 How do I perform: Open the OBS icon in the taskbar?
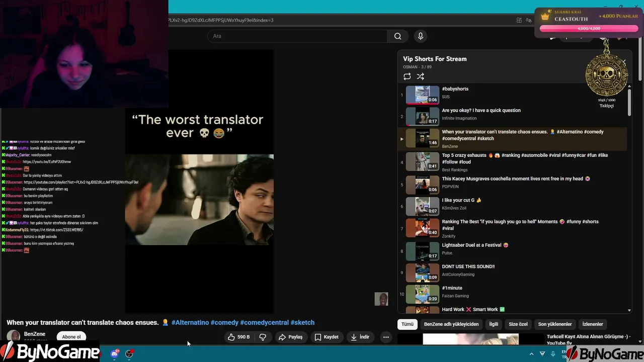tap(129, 354)
